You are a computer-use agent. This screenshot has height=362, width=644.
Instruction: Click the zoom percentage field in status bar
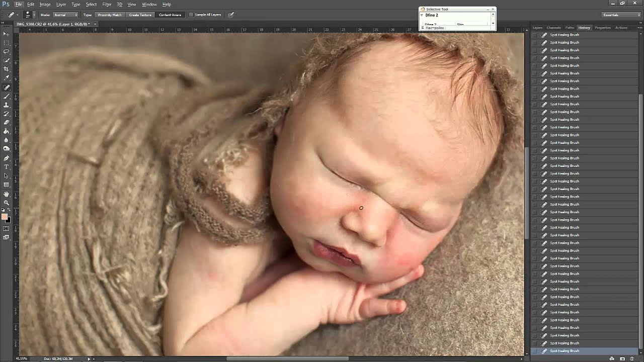(x=21, y=358)
